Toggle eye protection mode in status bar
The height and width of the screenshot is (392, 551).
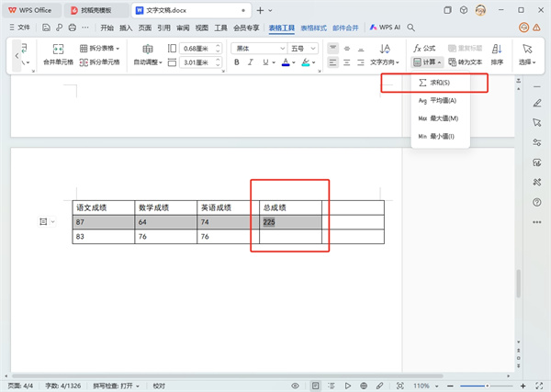coord(296,386)
